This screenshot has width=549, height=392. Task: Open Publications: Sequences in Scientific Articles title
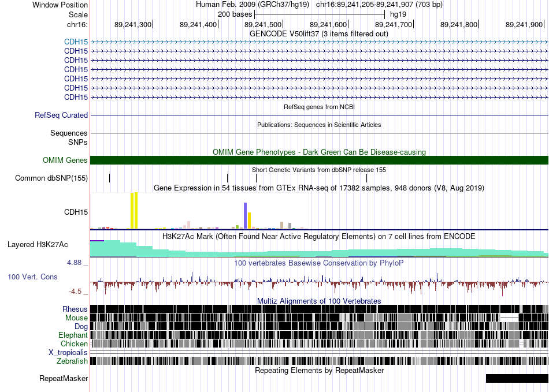pos(319,125)
